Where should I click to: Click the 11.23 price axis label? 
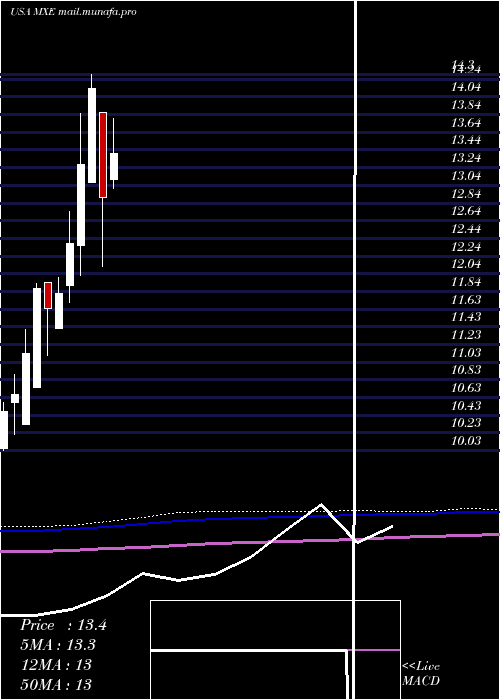[x=466, y=335]
